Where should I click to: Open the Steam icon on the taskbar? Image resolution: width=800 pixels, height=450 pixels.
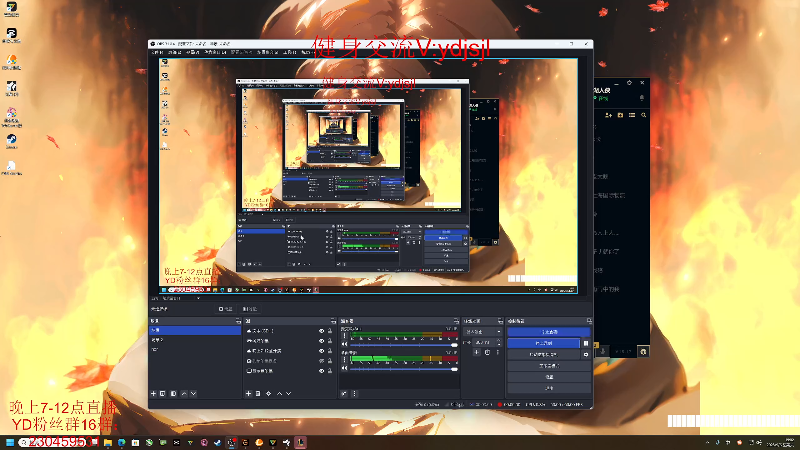point(218,442)
